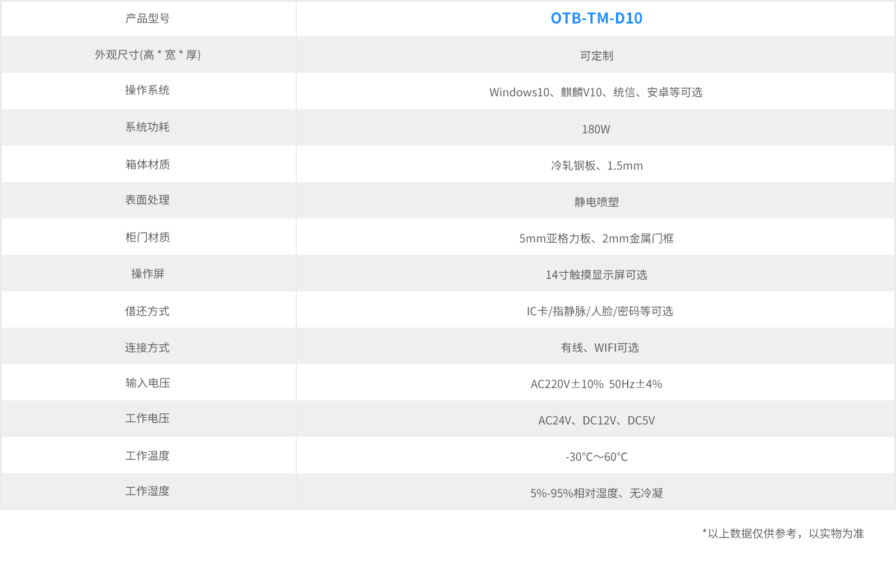Screen dimensions: 896x588
Task: Click the blue OTB-TM-D10 model name
Action: [x=596, y=18]
